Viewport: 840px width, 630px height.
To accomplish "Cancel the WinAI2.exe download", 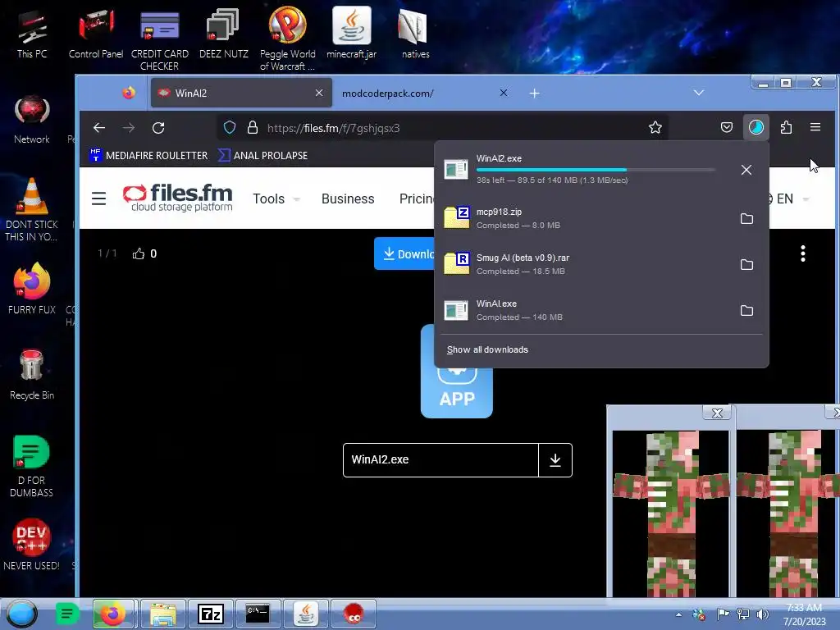I will [x=746, y=170].
